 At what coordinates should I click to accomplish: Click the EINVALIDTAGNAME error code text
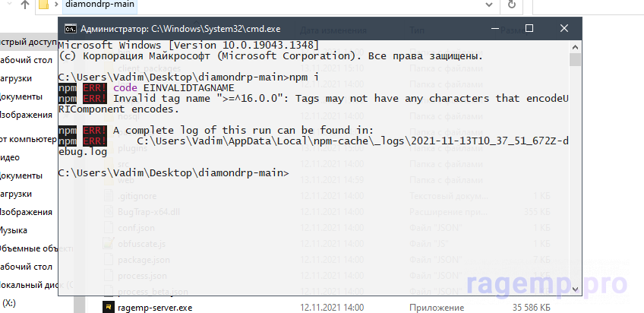(x=188, y=88)
